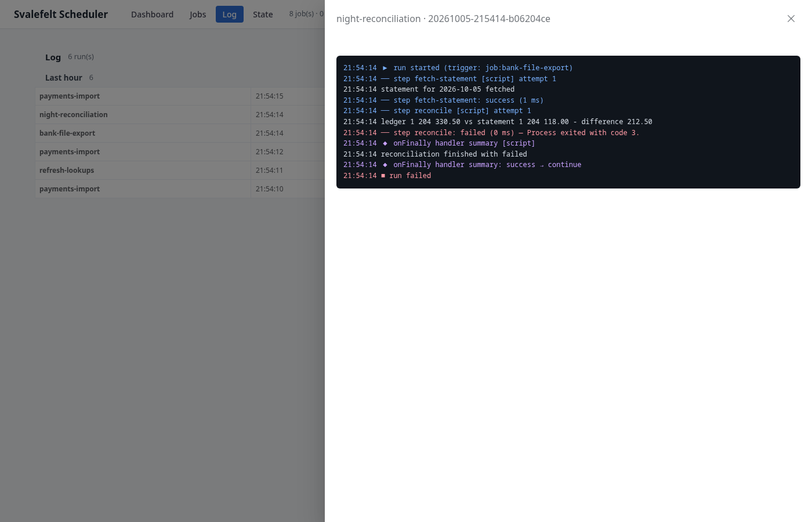The height and width of the screenshot is (522, 812).
Task: Click the 'step reconcile [script] attempt 1' line
Action: tap(437, 111)
